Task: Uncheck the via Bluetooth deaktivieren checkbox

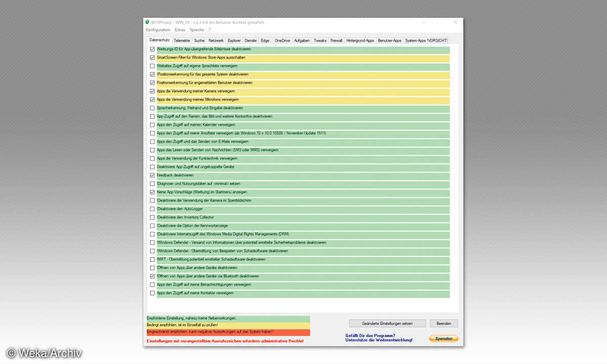Action: 152,277
